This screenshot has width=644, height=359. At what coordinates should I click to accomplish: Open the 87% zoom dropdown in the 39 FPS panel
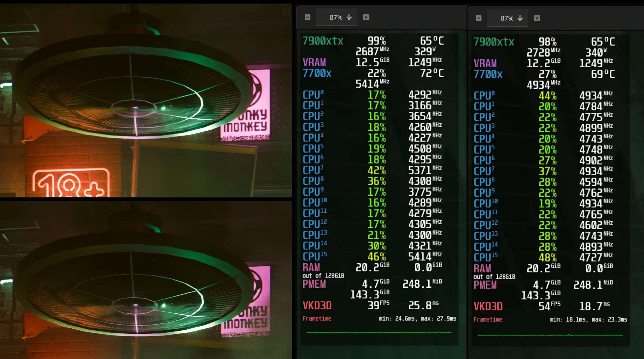[337, 17]
